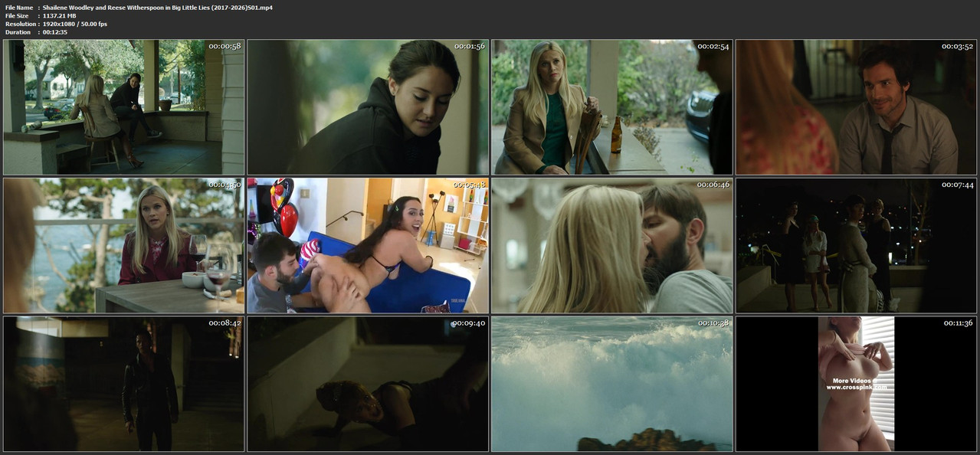Screen dimensions: 980x455
Task: Select the thumbnail stamped 00:11:36
Action: pyautogui.click(x=857, y=384)
